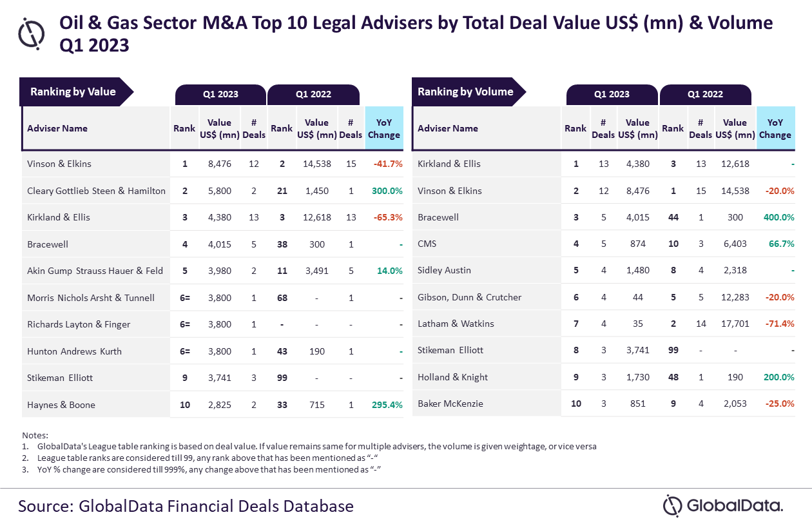Open the Baker McKenzie entry

point(450,404)
